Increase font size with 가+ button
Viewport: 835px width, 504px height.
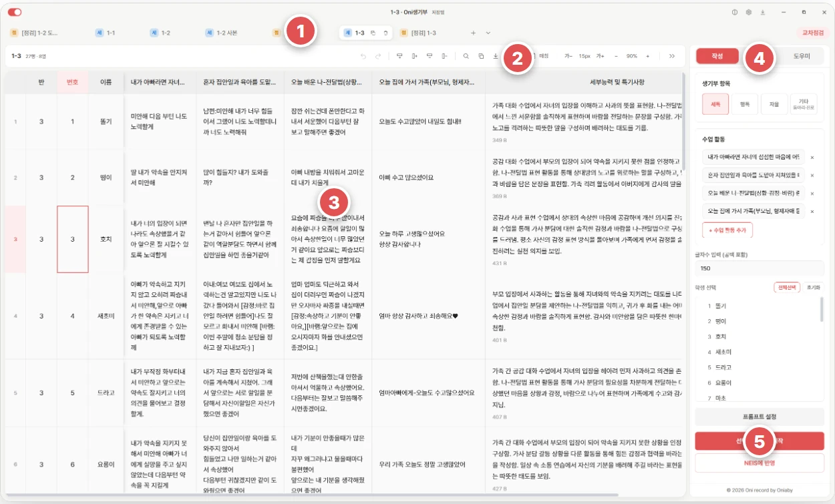click(x=600, y=56)
